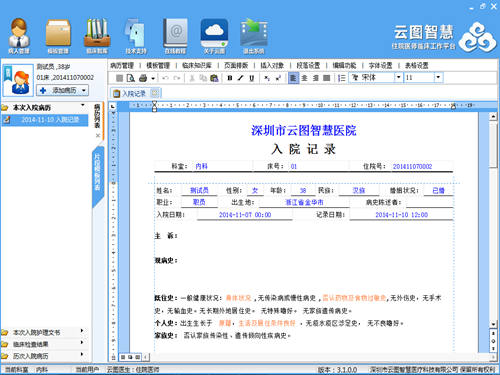The width and height of the screenshot is (500, 375).
Task: Set paragraph alignment to center
Action: coord(304,78)
